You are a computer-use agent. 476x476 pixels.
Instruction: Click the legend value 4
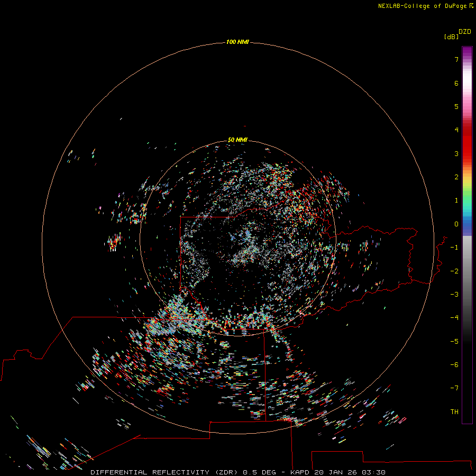[x=456, y=130]
